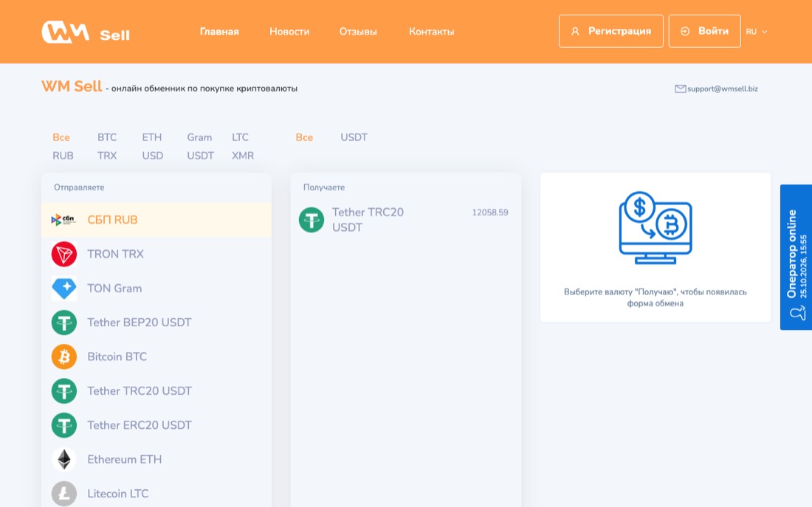
Task: Go to the Главная menu item
Action: point(219,32)
